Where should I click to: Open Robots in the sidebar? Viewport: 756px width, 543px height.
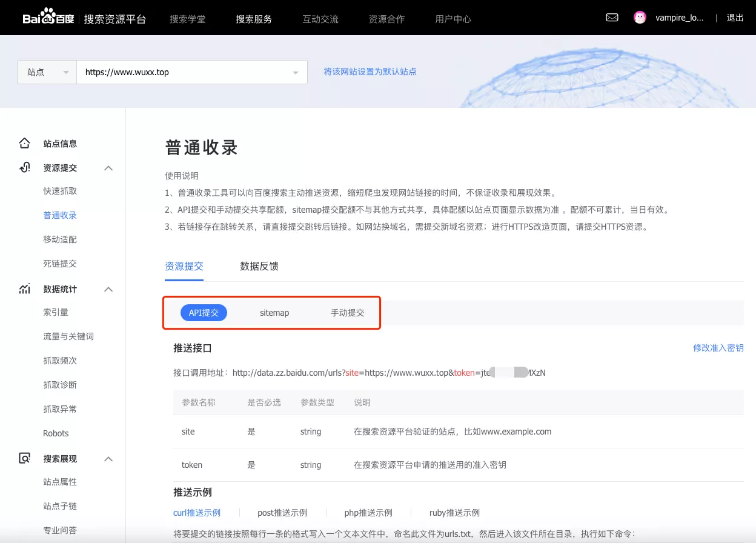pyautogui.click(x=56, y=433)
